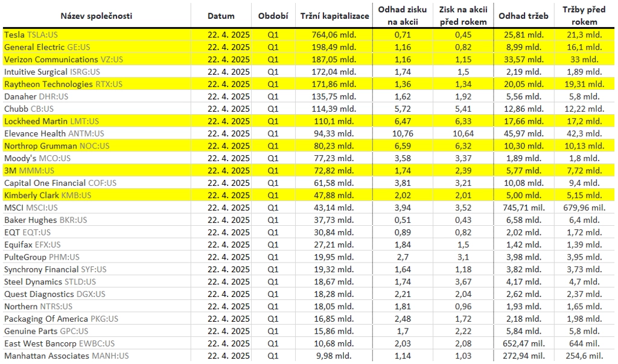Click Elevance Health's EPS estimate 10,76
Screen dimensions: 618x364
coord(403,133)
